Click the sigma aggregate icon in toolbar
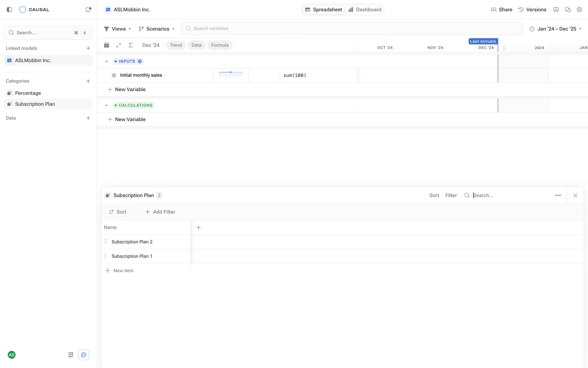 pyautogui.click(x=131, y=45)
